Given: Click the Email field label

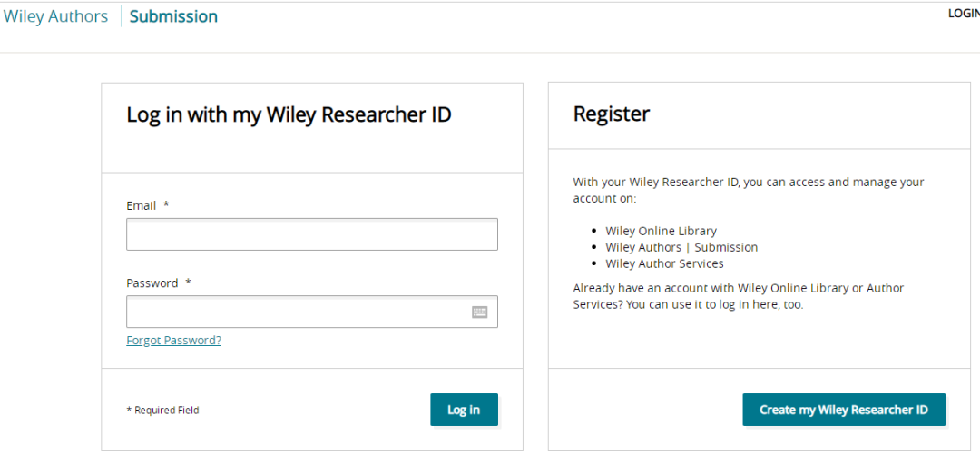Looking at the screenshot, I should coord(142,206).
